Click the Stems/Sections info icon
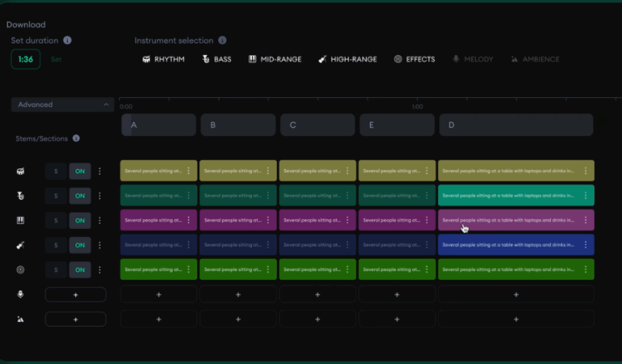Viewport: 622px width, 364px height. pyautogui.click(x=76, y=138)
